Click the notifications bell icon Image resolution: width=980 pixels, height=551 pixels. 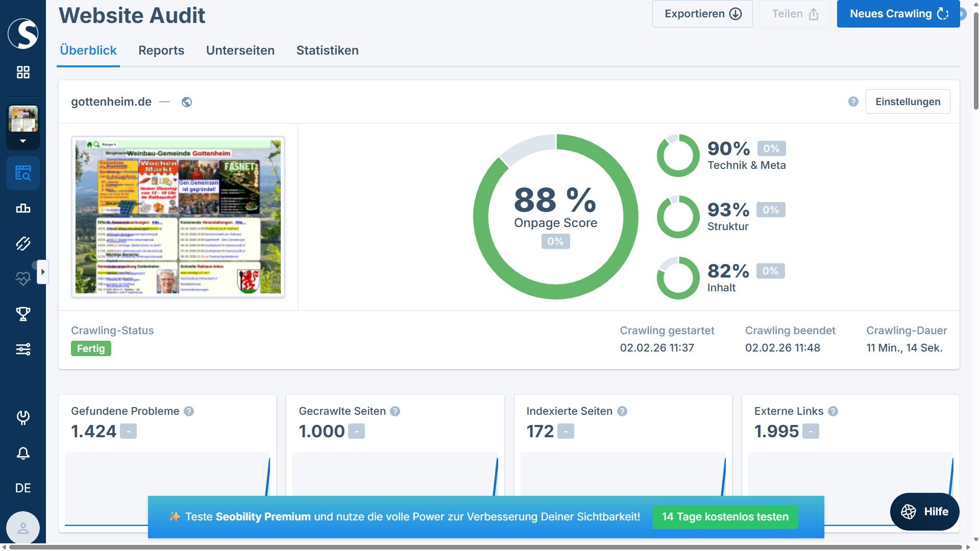click(x=23, y=453)
